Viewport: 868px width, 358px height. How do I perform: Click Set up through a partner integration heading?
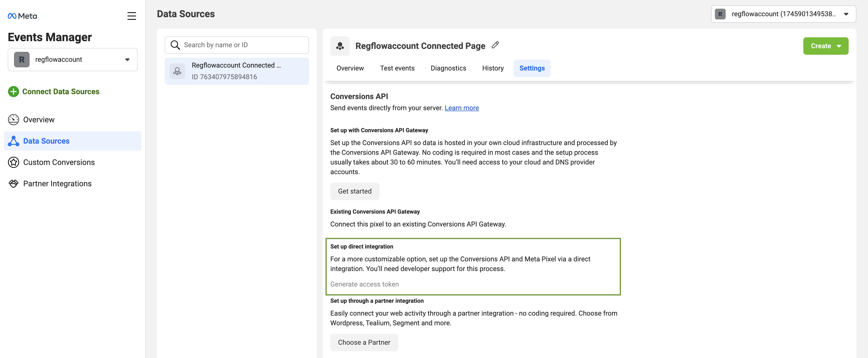coord(377,301)
